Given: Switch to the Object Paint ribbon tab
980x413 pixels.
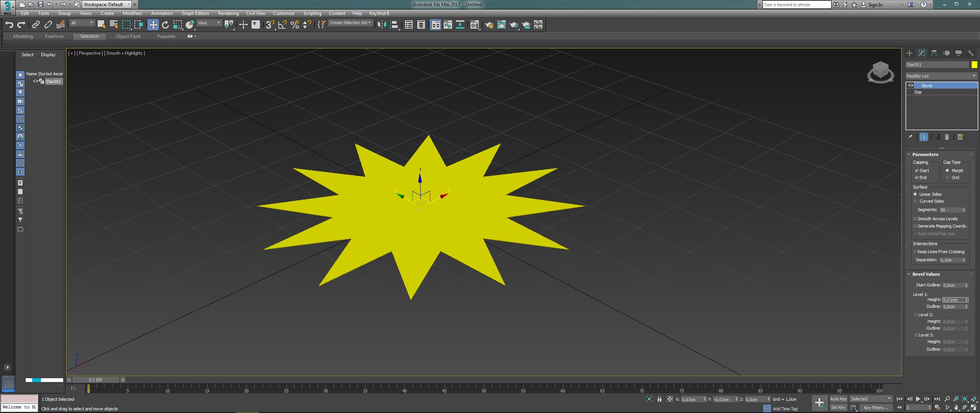Looking at the screenshot, I should click(x=128, y=36).
